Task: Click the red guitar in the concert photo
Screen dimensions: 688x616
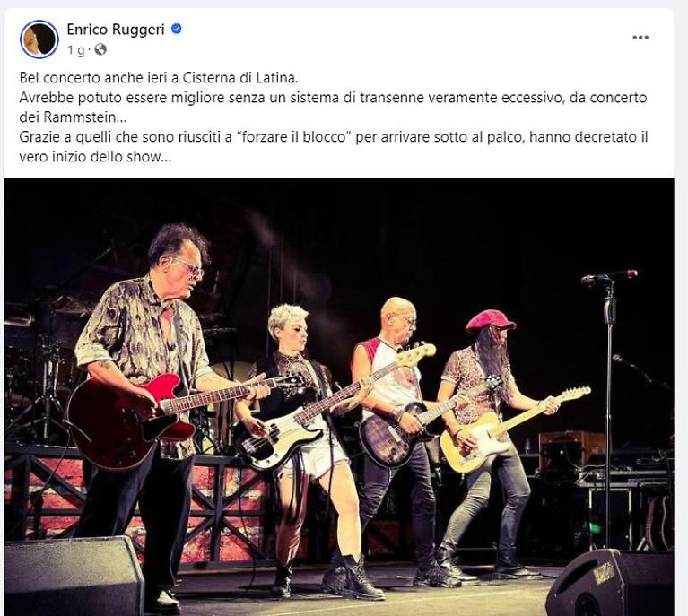Action: (x=132, y=417)
